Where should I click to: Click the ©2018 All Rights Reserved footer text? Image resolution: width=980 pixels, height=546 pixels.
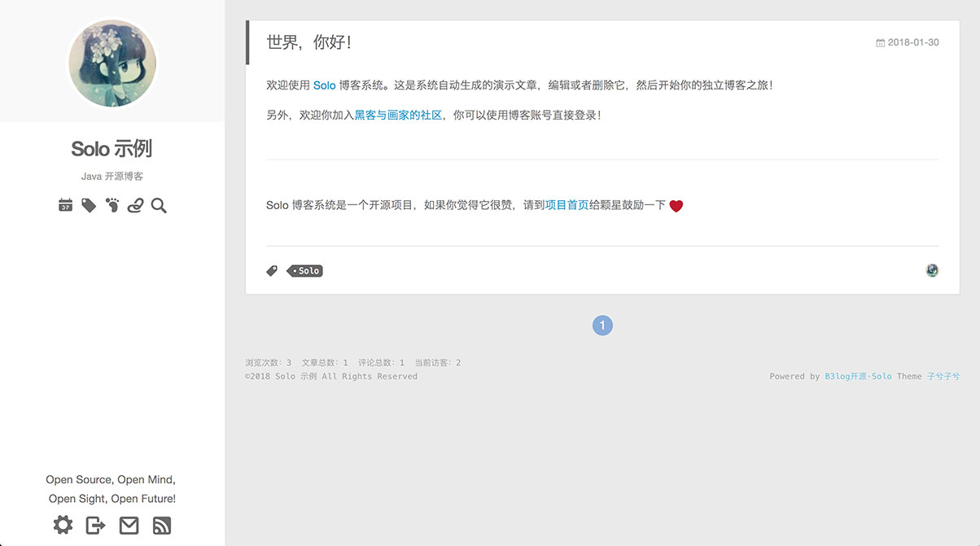(331, 377)
